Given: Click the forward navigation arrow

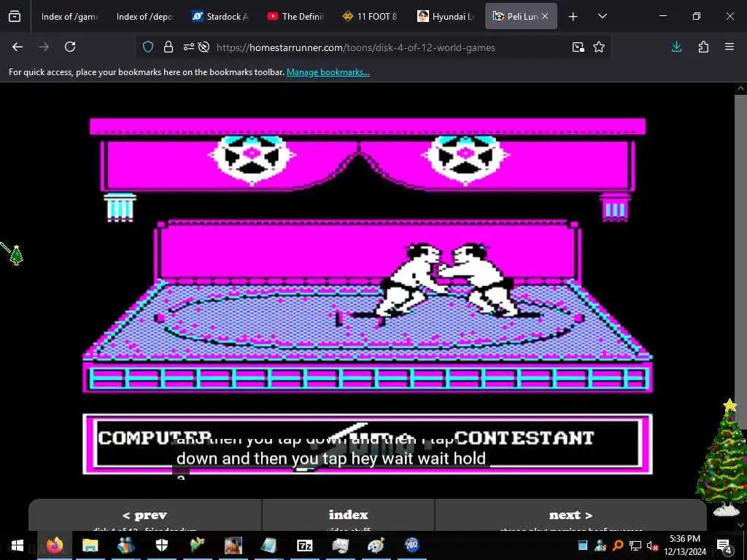Looking at the screenshot, I should [44, 47].
